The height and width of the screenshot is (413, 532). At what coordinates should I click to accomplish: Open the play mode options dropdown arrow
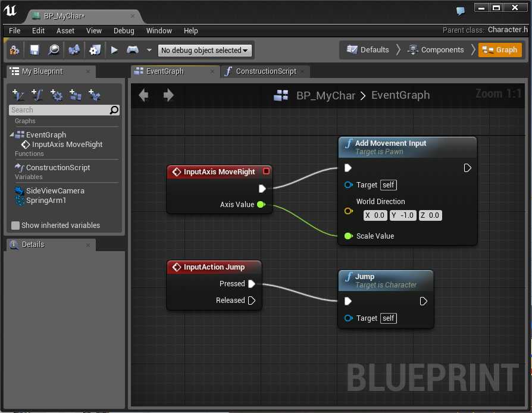tap(149, 50)
